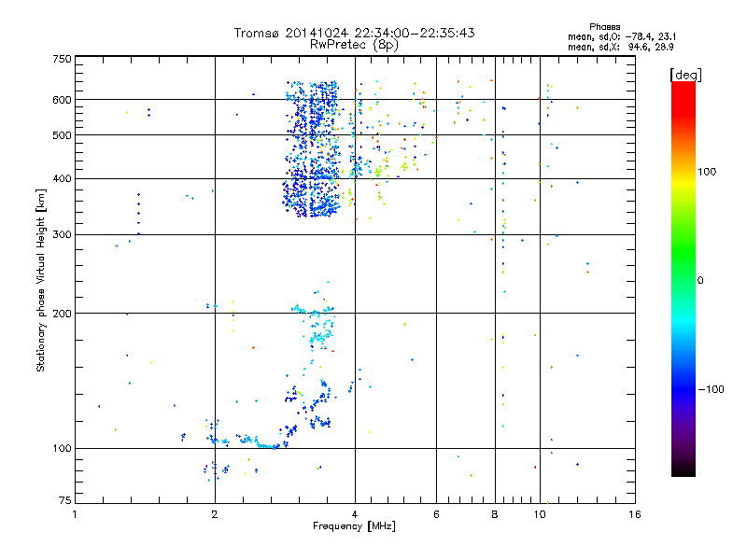Click the x-axis tick label "16"
This screenshot has width=747, height=560.
pyautogui.click(x=635, y=514)
